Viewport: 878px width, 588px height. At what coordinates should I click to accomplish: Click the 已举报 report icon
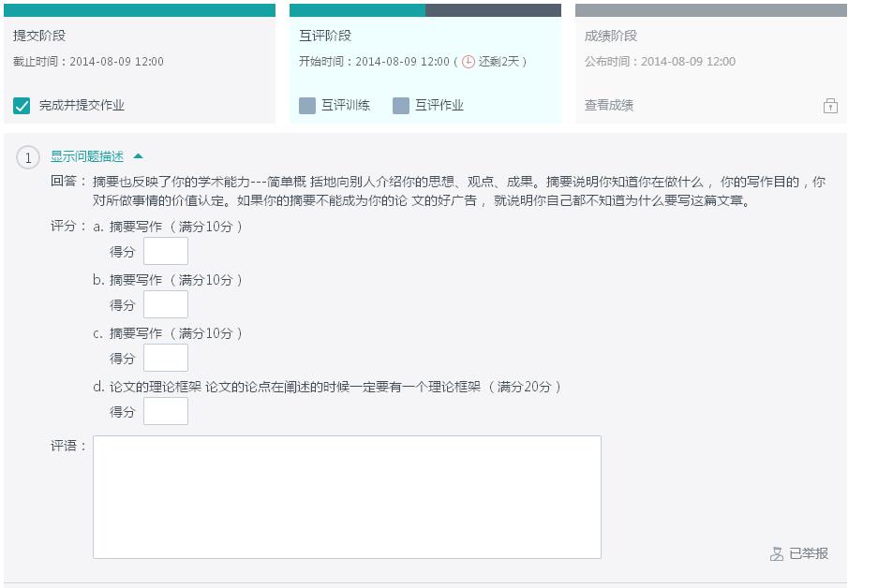(x=776, y=554)
